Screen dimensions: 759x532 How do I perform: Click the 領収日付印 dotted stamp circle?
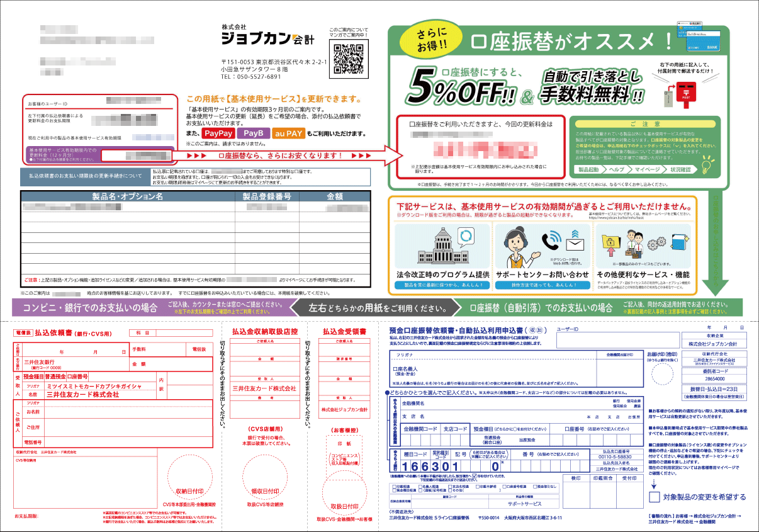(x=264, y=478)
